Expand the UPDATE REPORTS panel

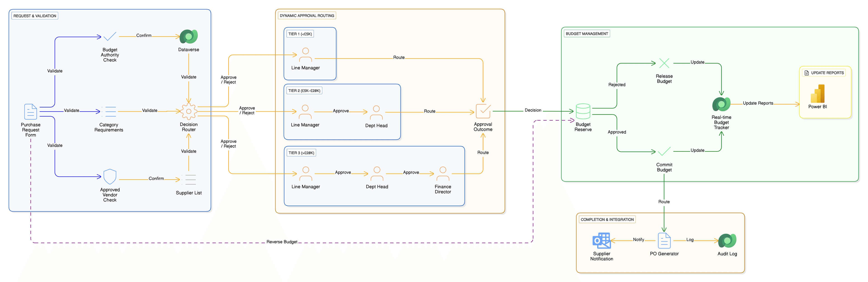pos(825,73)
